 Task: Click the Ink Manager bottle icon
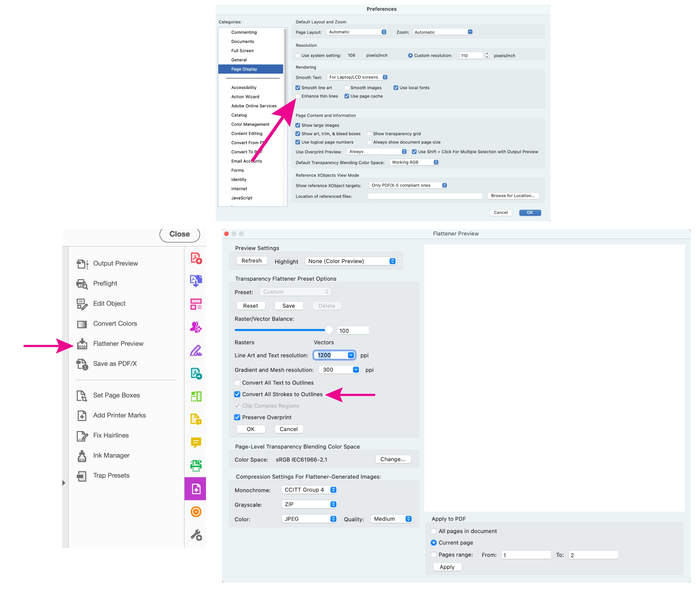point(82,455)
